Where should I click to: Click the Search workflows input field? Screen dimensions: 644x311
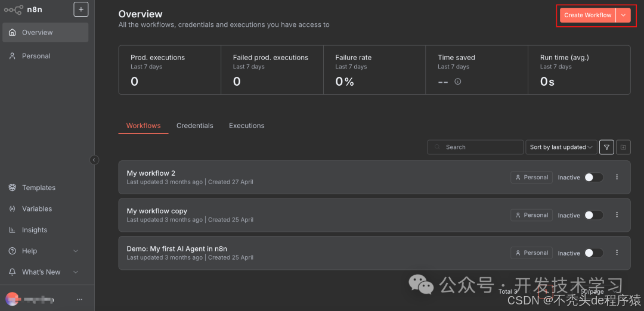coord(475,147)
